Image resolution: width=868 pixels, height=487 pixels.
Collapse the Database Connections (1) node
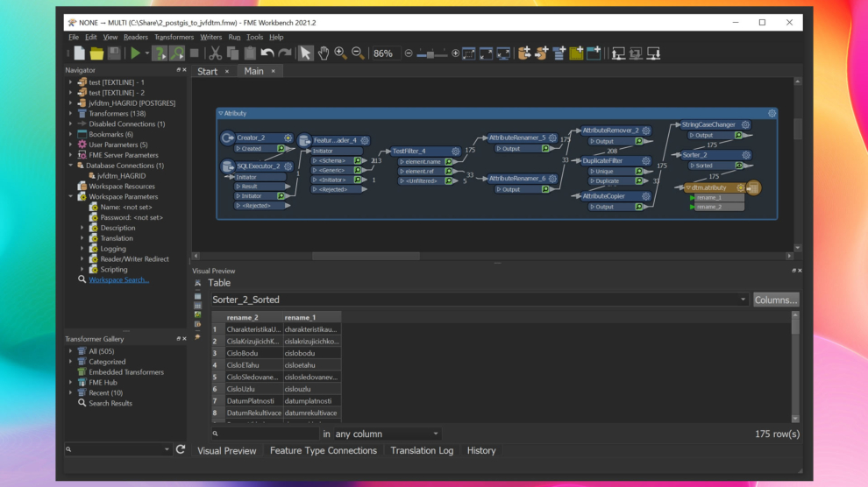coord(70,166)
